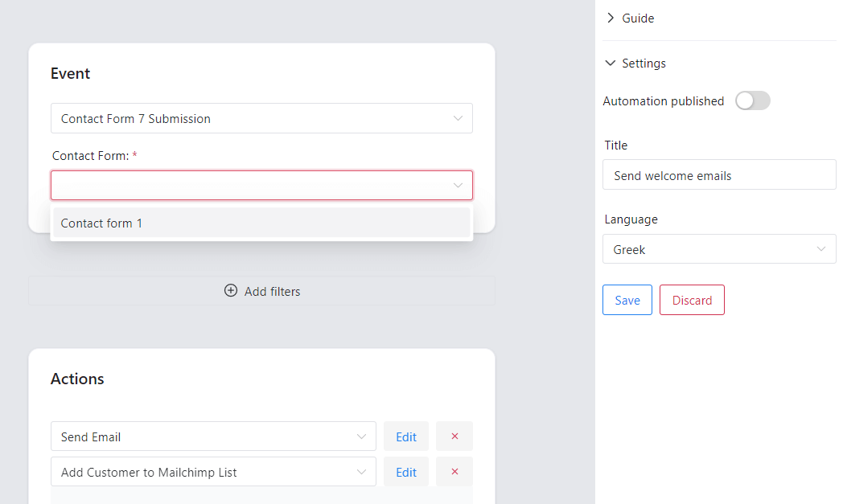Click the Event card heading
The width and height of the screenshot is (843, 504).
(71, 73)
